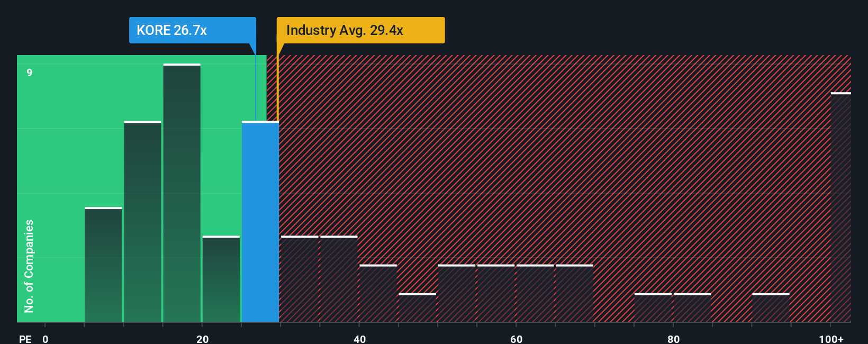
Task: Select the tallest bar in the 15-20 PE range
Action: coord(182,193)
